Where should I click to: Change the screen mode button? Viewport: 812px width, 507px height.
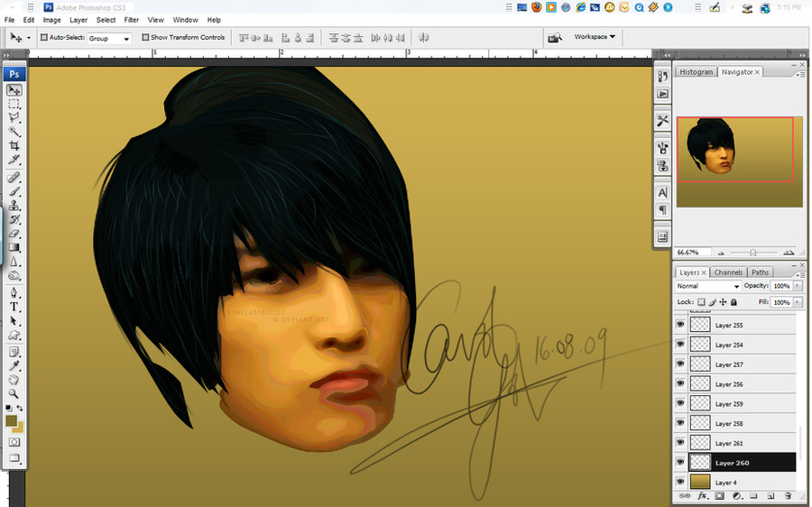14,457
